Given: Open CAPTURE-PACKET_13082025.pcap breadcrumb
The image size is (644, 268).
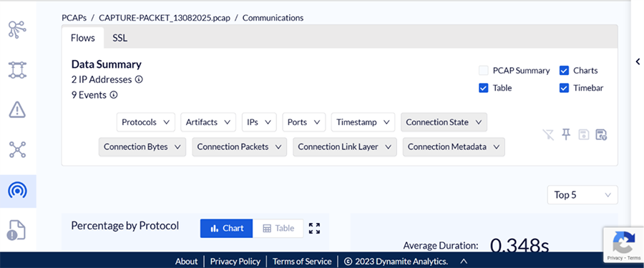Looking at the screenshot, I should pos(165,18).
